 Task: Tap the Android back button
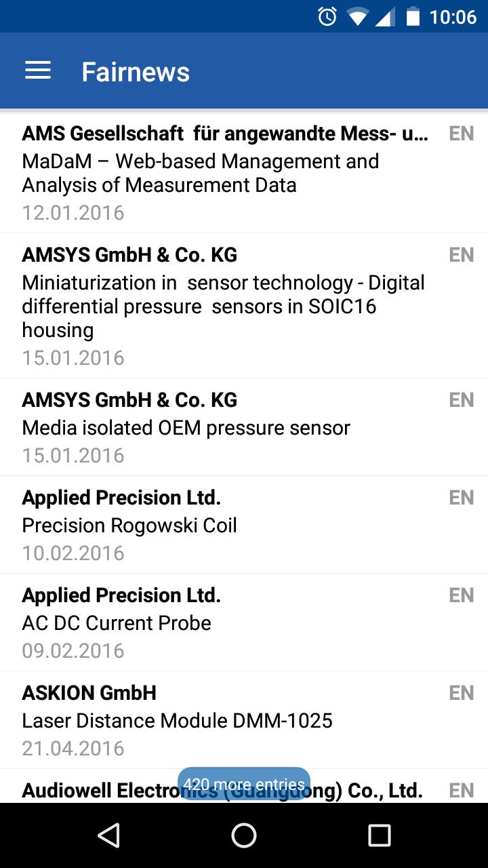(109, 835)
